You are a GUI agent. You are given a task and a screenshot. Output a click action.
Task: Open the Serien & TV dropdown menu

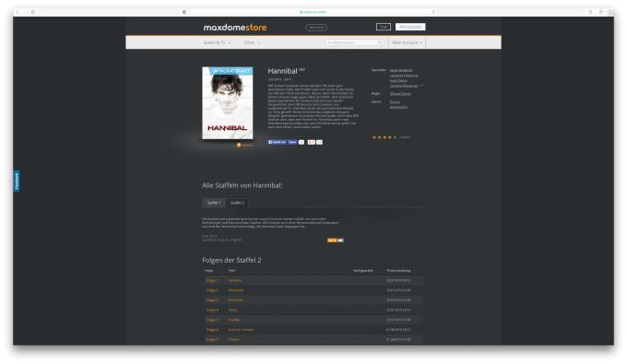tap(217, 42)
